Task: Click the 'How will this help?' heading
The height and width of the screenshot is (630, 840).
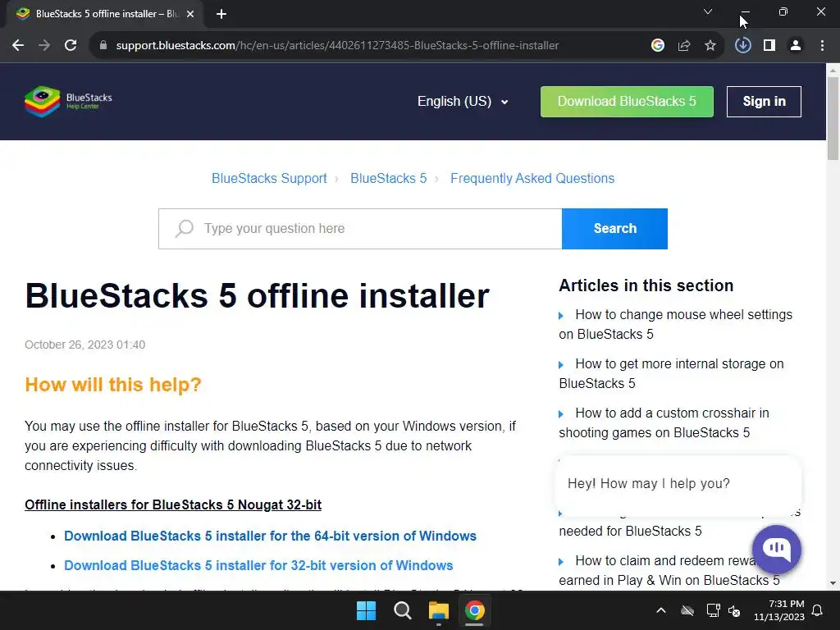Action: pyautogui.click(x=113, y=385)
